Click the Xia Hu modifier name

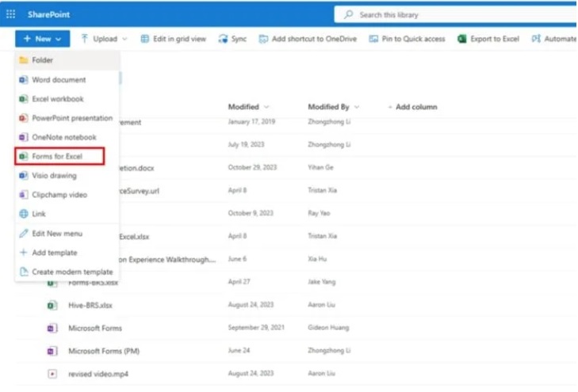(317, 259)
